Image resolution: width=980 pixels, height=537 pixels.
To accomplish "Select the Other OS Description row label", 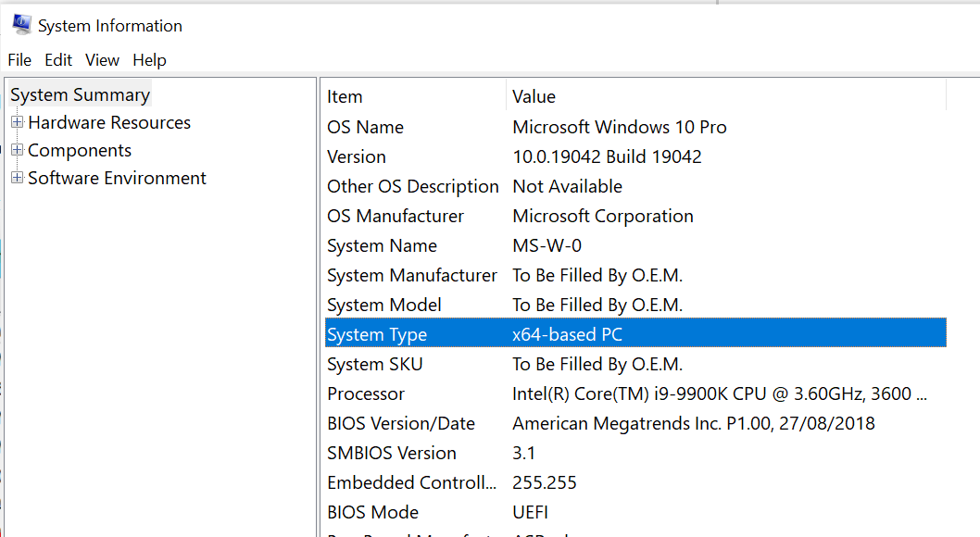I will click(x=412, y=186).
